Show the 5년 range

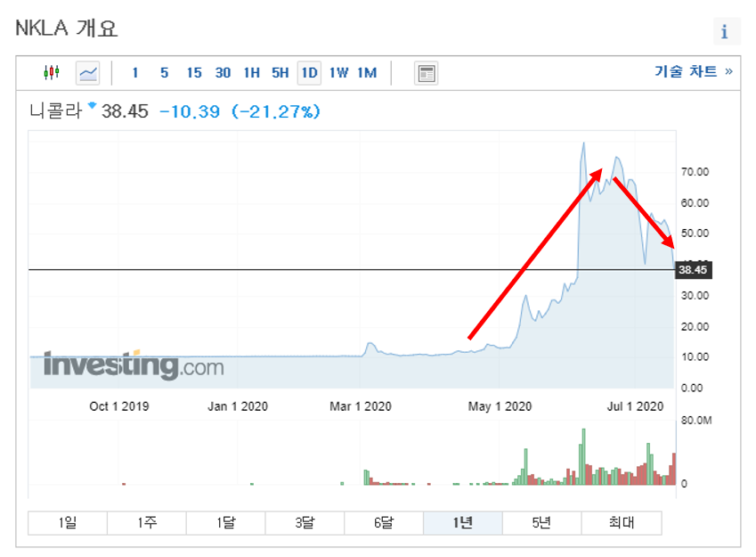pos(542,522)
